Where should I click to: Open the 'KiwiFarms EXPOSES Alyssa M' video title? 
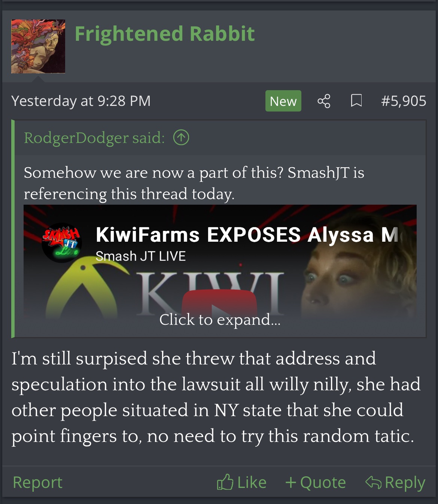pyautogui.click(x=247, y=235)
